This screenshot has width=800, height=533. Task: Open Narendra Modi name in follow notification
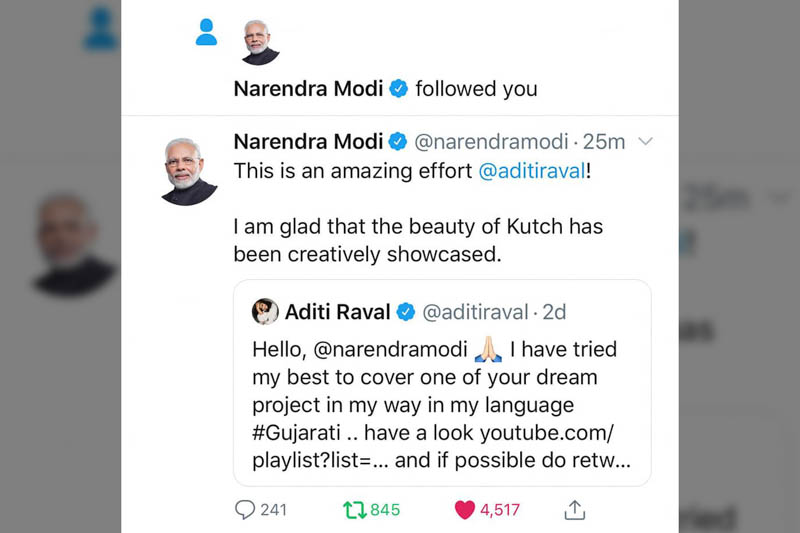click(x=308, y=88)
